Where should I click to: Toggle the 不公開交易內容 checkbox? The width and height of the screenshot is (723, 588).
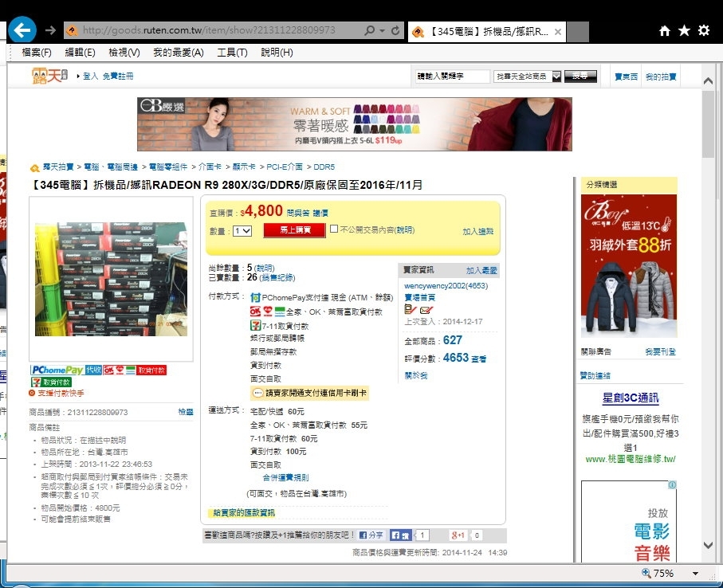click(334, 229)
